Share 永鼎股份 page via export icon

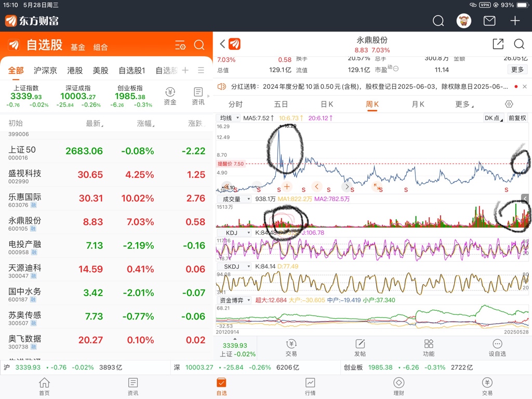(x=498, y=44)
